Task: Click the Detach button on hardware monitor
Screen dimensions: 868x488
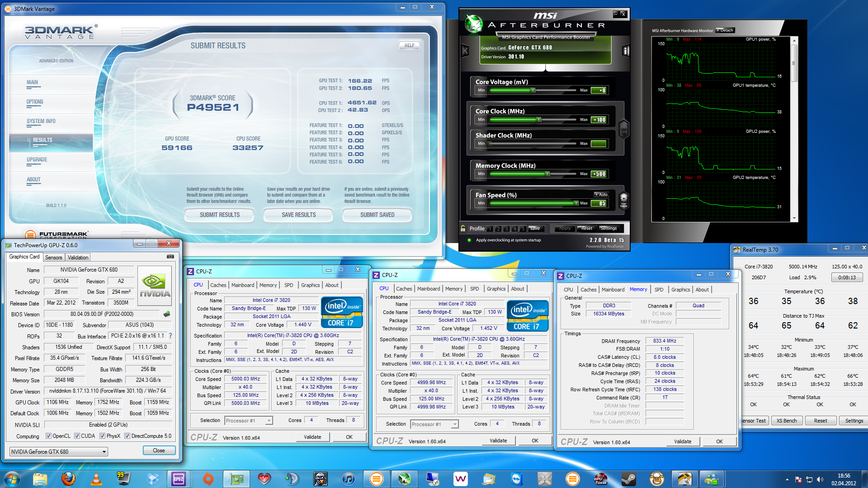Action: click(x=725, y=30)
